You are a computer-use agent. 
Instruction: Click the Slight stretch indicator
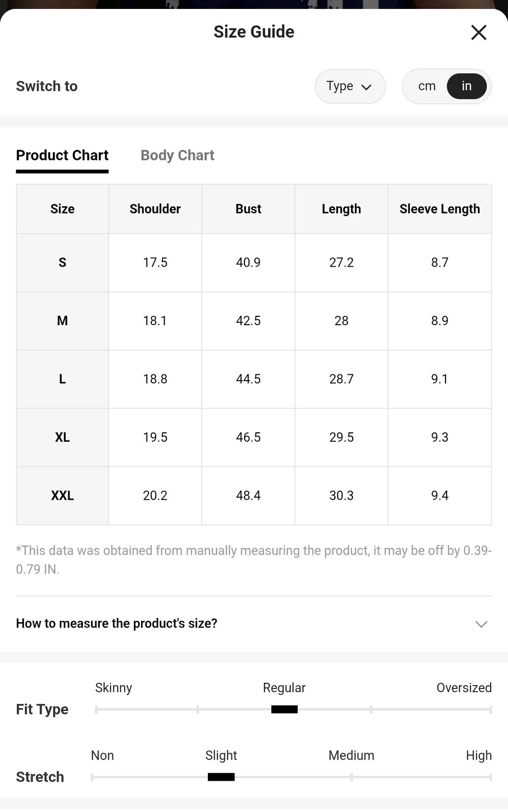[x=221, y=777]
